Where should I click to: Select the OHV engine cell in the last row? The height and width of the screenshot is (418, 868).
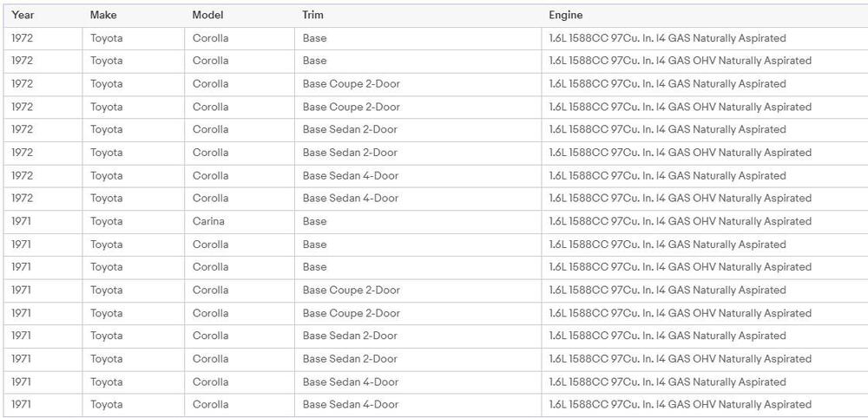pyautogui.click(x=705, y=405)
